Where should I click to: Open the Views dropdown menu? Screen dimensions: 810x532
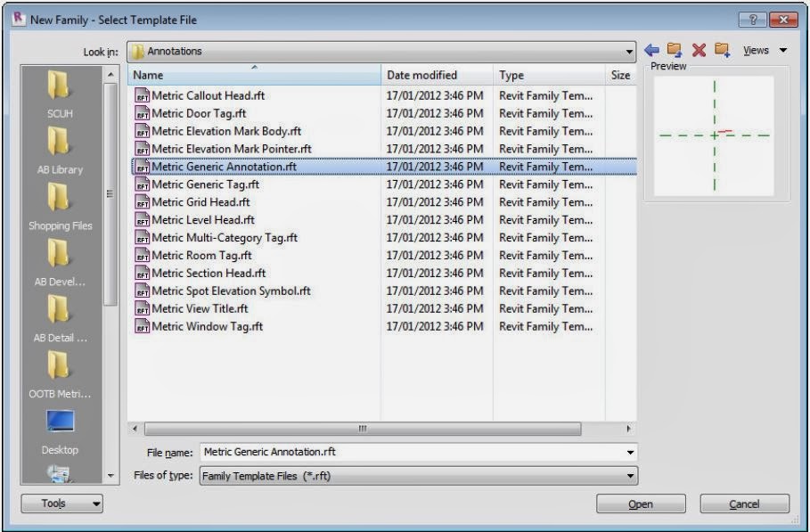(765, 50)
